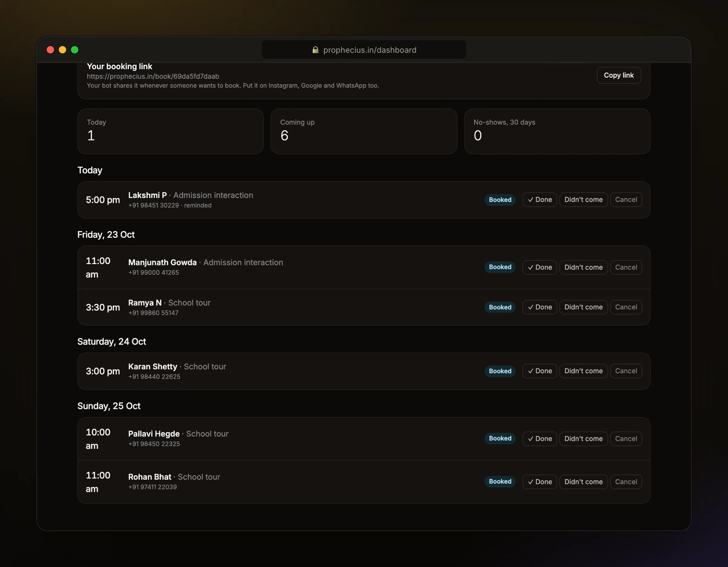This screenshot has width=728, height=567.
Task: Mark Rohan Bhat school tour Done
Action: click(x=540, y=482)
